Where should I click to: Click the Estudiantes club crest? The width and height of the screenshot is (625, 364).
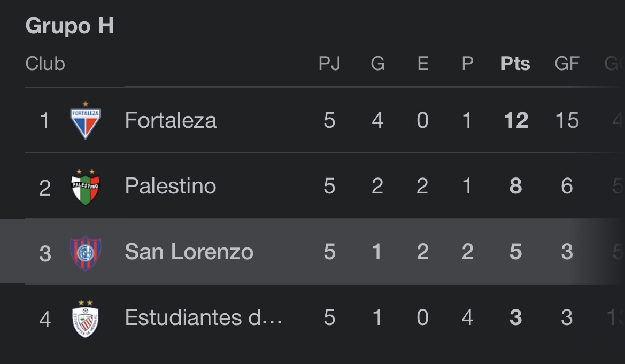(86, 319)
